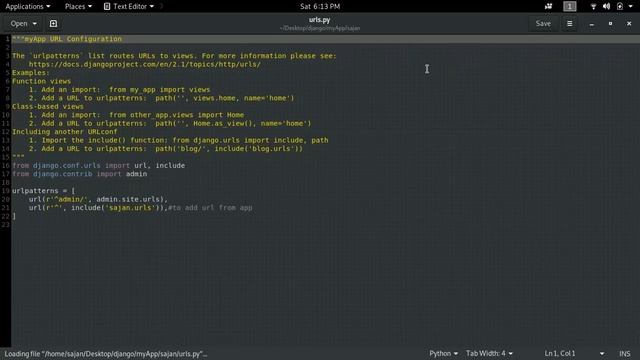This screenshot has height=360, width=640.
Task: Click the video camera tray icon
Action: coord(548,6)
